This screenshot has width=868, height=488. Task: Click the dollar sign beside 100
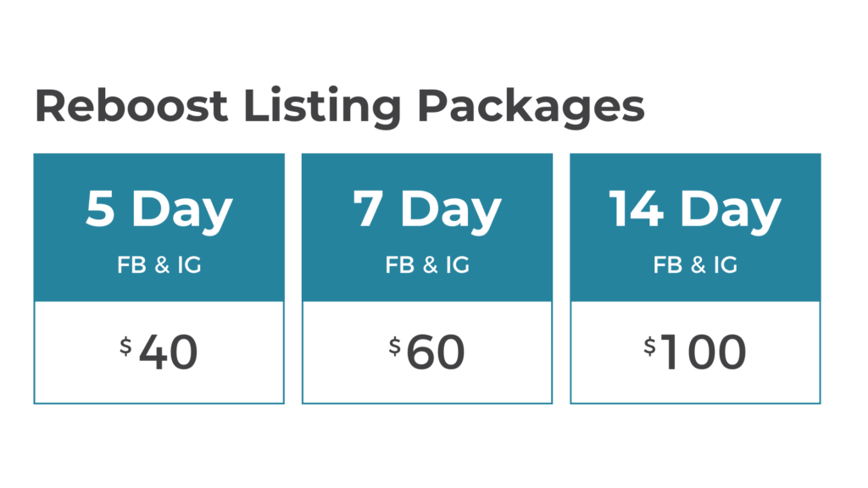pyautogui.click(x=650, y=347)
